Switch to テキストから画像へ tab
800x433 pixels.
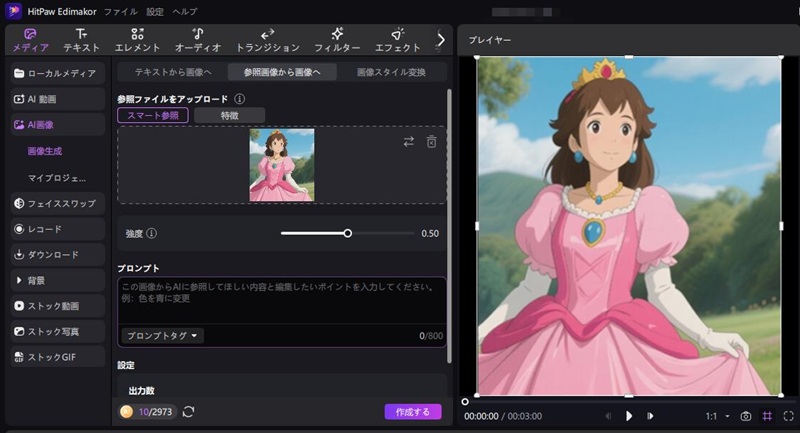pos(173,72)
